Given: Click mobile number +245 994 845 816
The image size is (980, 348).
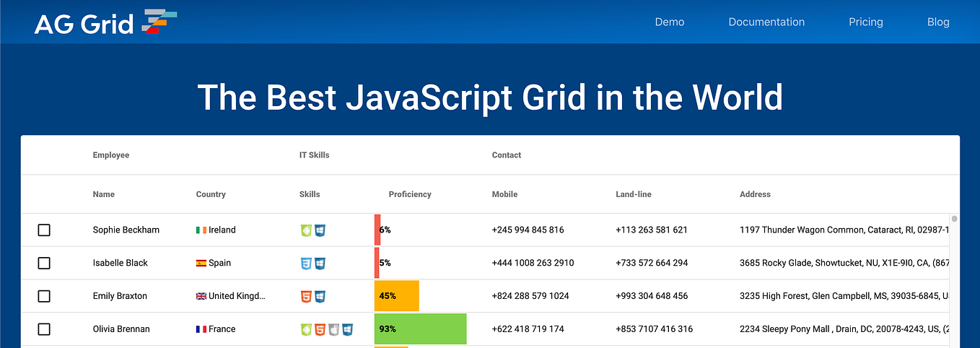Looking at the screenshot, I should [528, 230].
